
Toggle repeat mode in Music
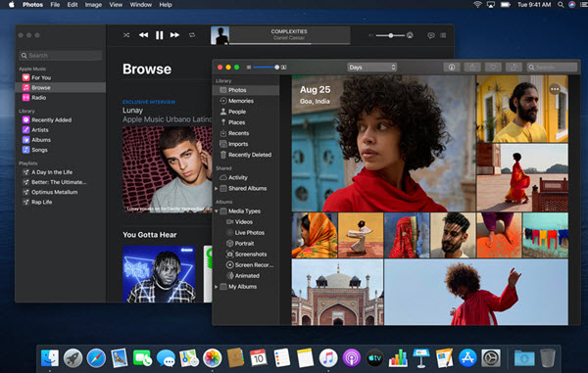192,35
